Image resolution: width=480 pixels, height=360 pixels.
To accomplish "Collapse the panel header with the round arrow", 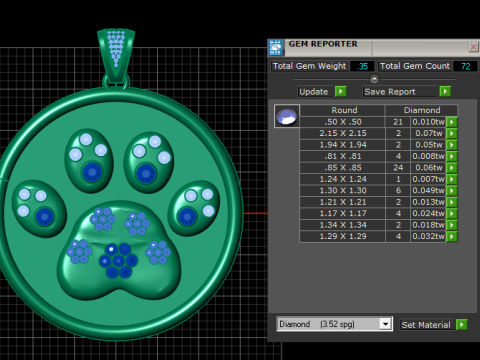I will [374, 79].
